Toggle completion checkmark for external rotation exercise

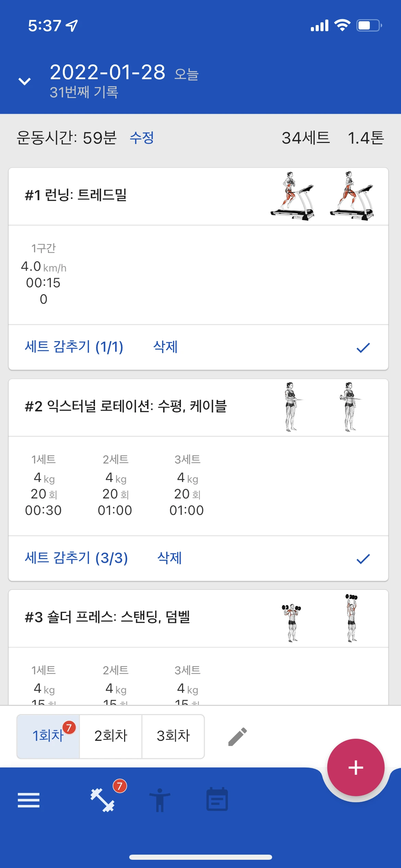[363, 559]
